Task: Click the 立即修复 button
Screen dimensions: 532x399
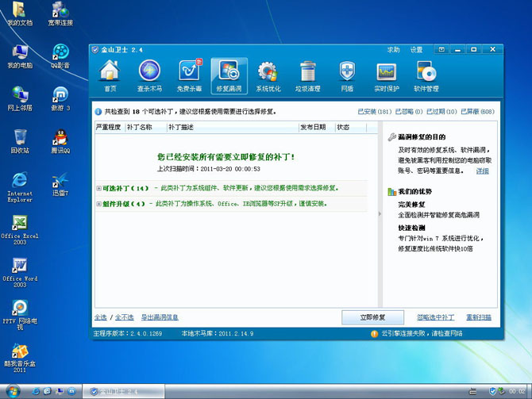Action: pyautogui.click(x=372, y=317)
